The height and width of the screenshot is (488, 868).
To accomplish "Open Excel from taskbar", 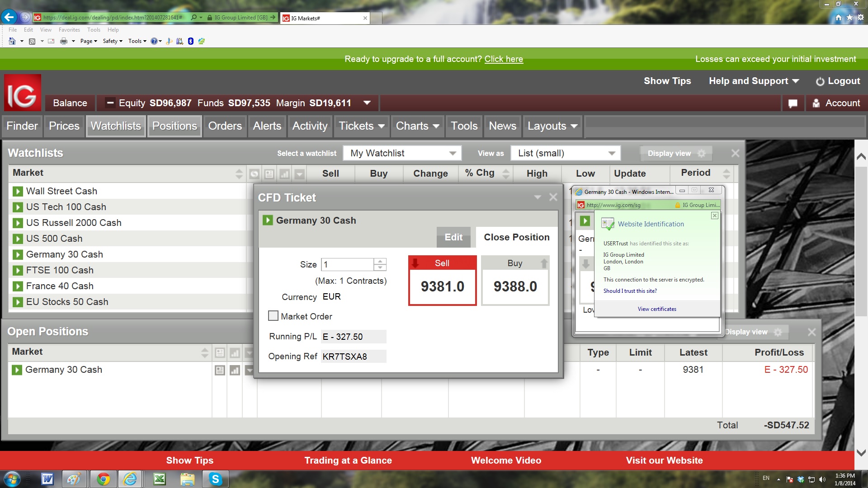I will pyautogui.click(x=160, y=479).
